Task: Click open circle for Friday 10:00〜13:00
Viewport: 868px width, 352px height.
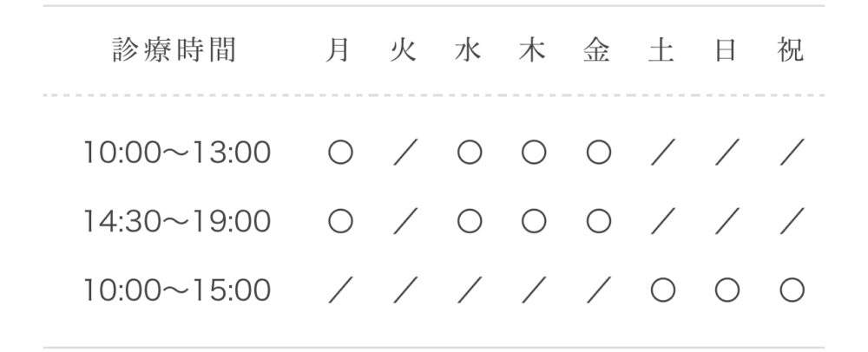Action: coord(598,152)
